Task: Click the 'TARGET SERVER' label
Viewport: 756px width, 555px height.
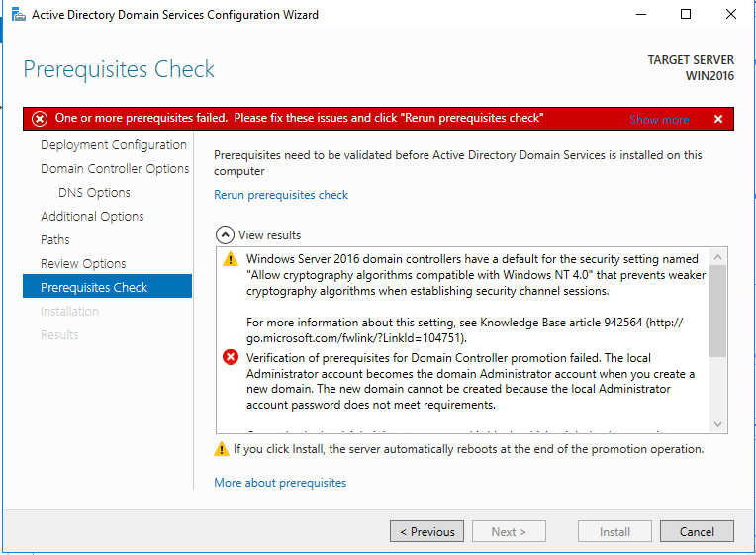Action: pos(691,60)
